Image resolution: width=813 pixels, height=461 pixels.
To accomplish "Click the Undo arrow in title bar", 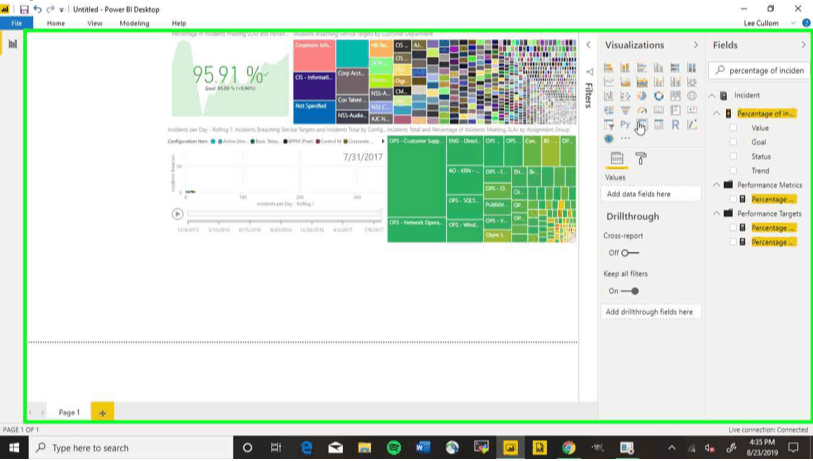I will pos(37,9).
